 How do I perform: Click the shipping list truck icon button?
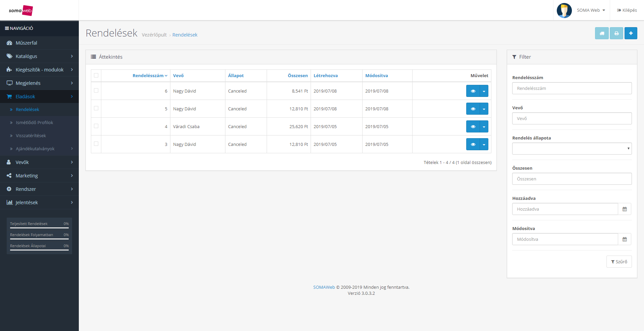[602, 33]
